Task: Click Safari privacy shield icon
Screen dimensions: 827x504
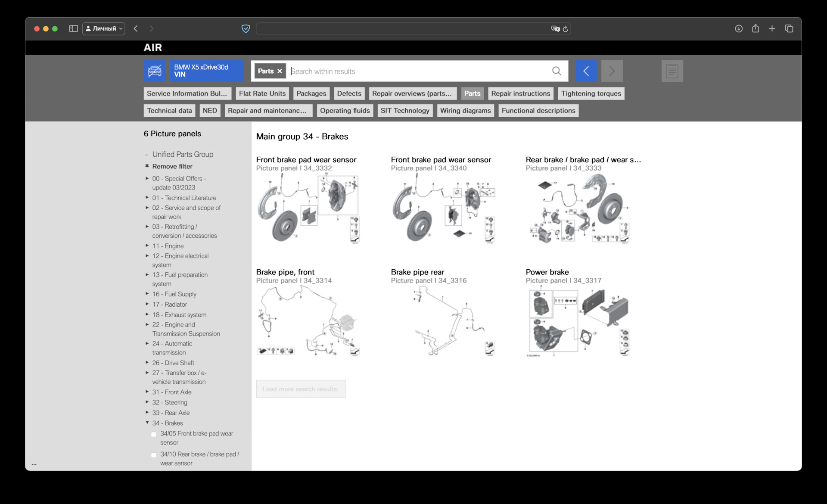Action: tap(246, 28)
